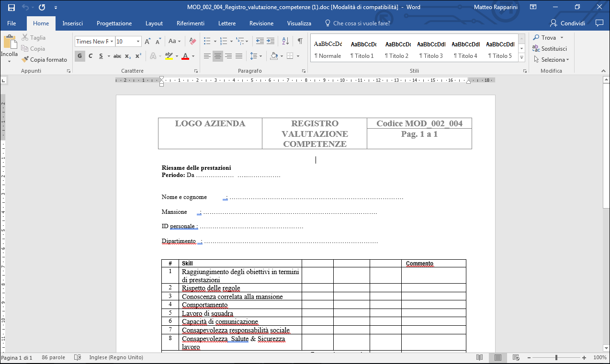The image size is (610, 364).
Task: Click the zoom slider handle
Action: [556, 358]
